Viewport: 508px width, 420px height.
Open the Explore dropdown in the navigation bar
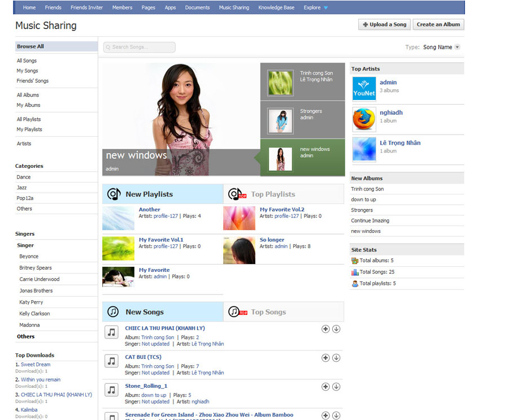[312, 7]
